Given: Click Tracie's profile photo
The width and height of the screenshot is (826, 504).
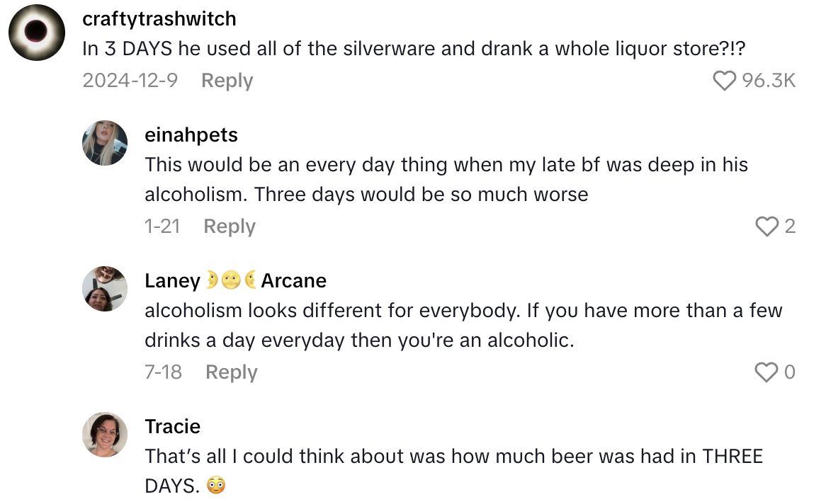Looking at the screenshot, I should pos(106,435).
